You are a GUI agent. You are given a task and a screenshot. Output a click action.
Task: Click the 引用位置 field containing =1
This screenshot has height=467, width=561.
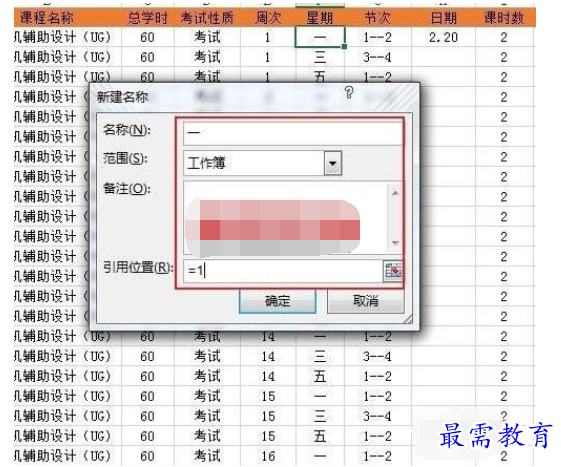click(283, 271)
